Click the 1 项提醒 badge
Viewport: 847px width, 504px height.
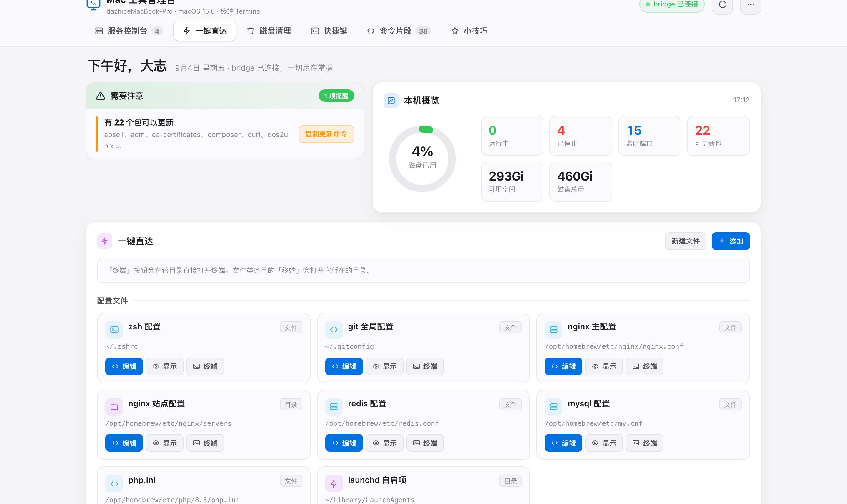(x=336, y=96)
